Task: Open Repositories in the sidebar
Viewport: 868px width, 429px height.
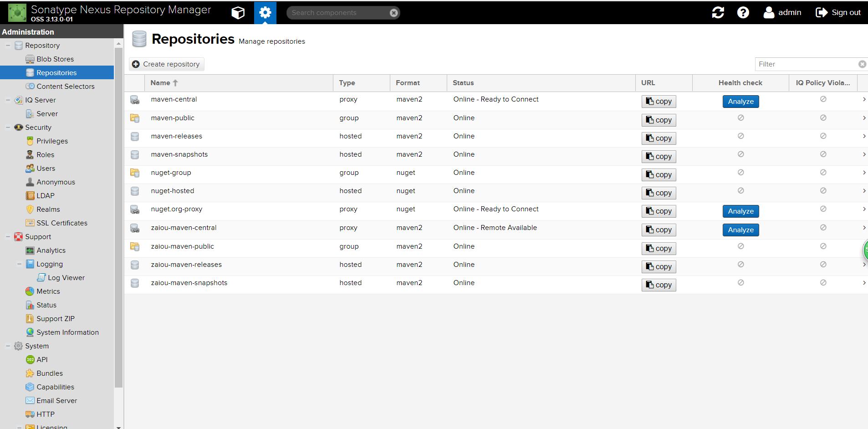Action: [x=56, y=73]
